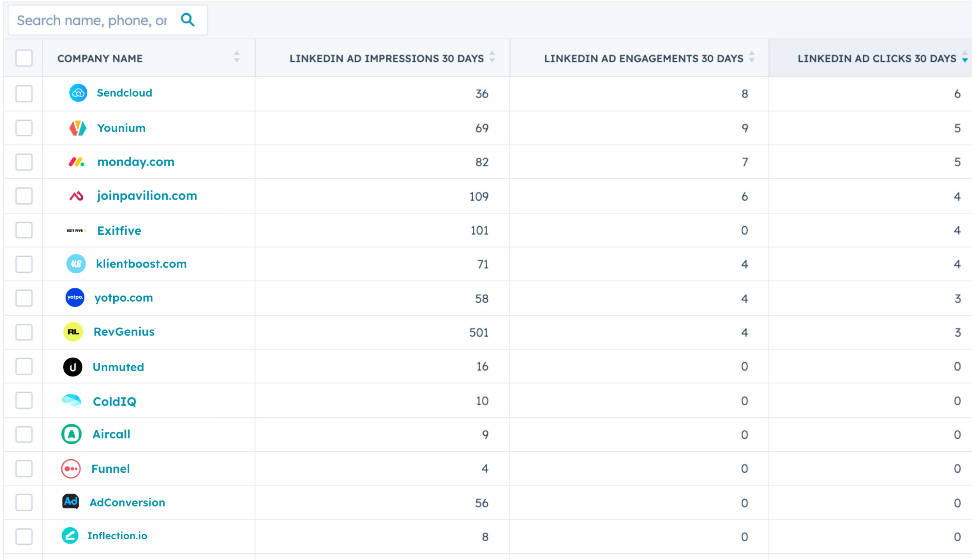Click the Younium logo icon
Viewport: 972px width, 560px height.
pos(77,128)
